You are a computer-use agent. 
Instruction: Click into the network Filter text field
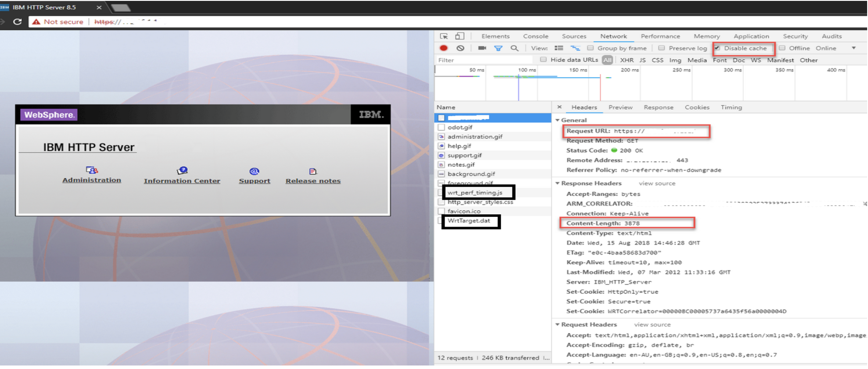click(485, 60)
